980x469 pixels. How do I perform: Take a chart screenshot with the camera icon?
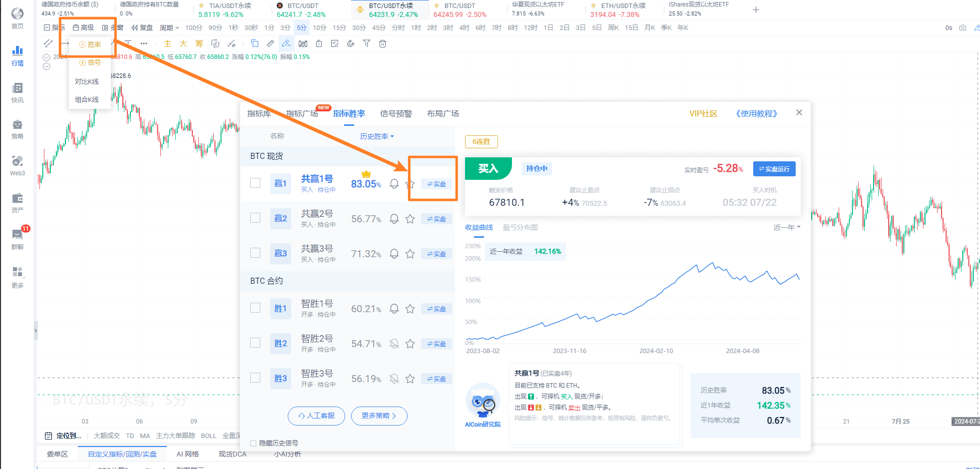coord(963,28)
